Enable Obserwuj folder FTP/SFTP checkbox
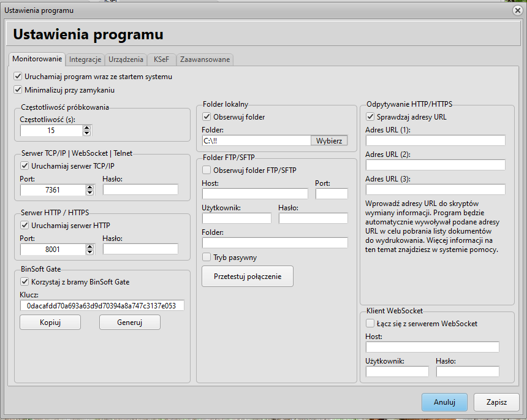This screenshot has width=527, height=420. pos(207,170)
